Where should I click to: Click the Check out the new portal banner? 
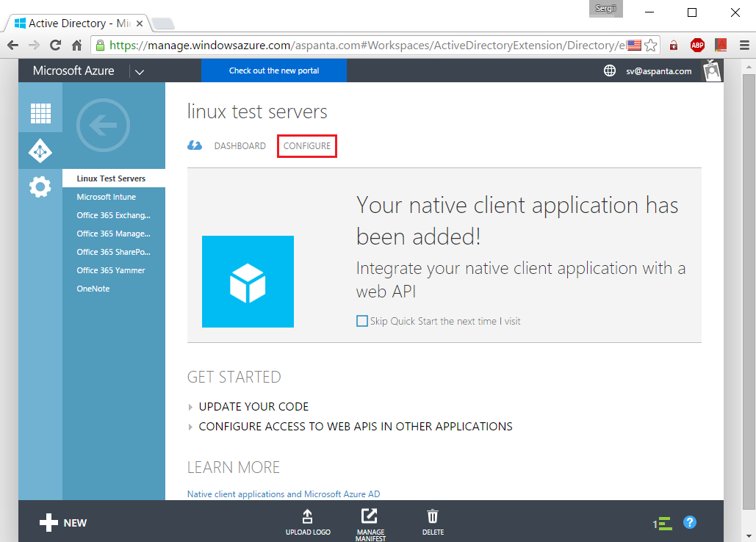[x=273, y=71]
